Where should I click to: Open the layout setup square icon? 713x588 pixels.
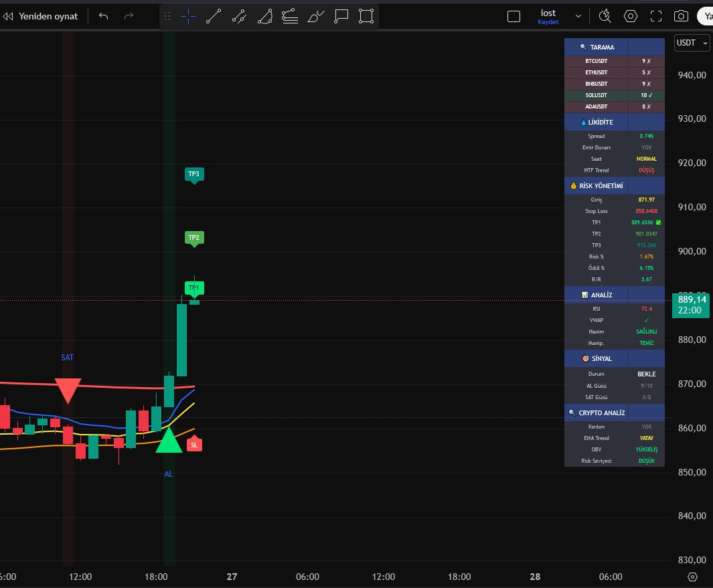514,17
